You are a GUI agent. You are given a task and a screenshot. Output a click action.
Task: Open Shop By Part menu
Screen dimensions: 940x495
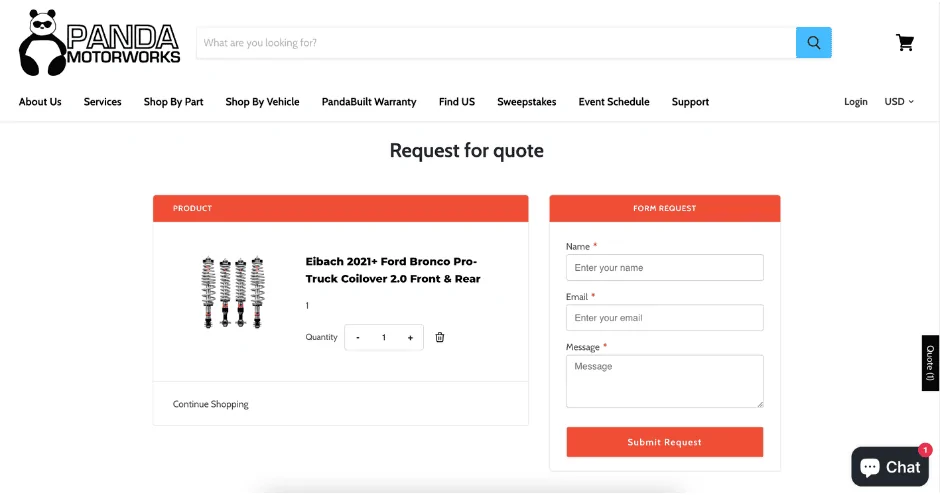(x=173, y=102)
